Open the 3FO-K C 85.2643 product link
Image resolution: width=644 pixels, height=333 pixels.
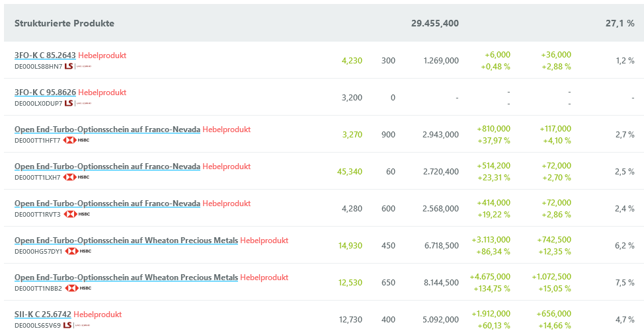(x=45, y=55)
